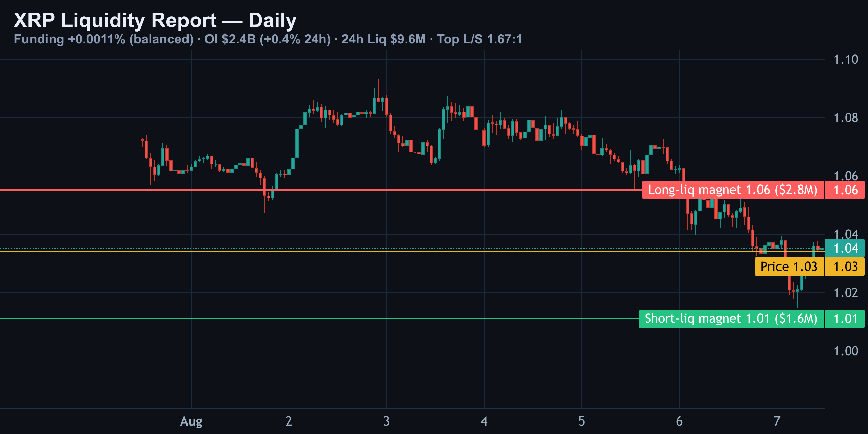The width and height of the screenshot is (868, 434).
Task: Click the '5' date axis label
Action: (x=582, y=421)
